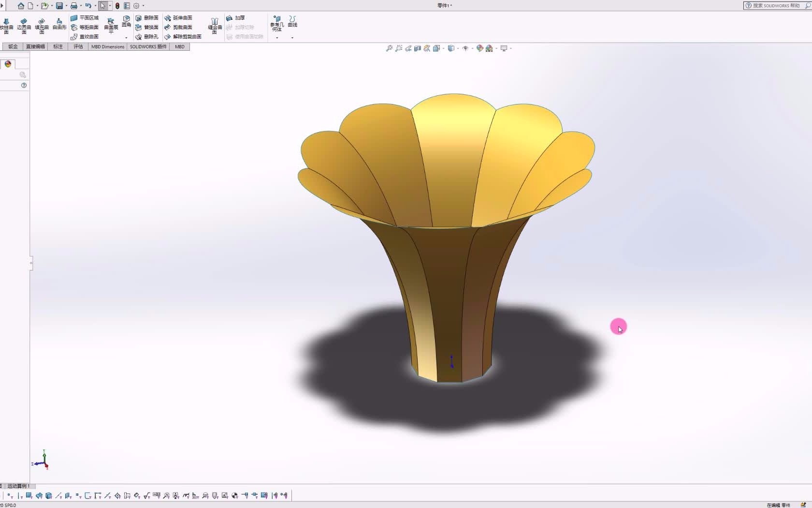Click the Edit Appearance color ball icon
The image size is (812, 508).
pos(480,48)
